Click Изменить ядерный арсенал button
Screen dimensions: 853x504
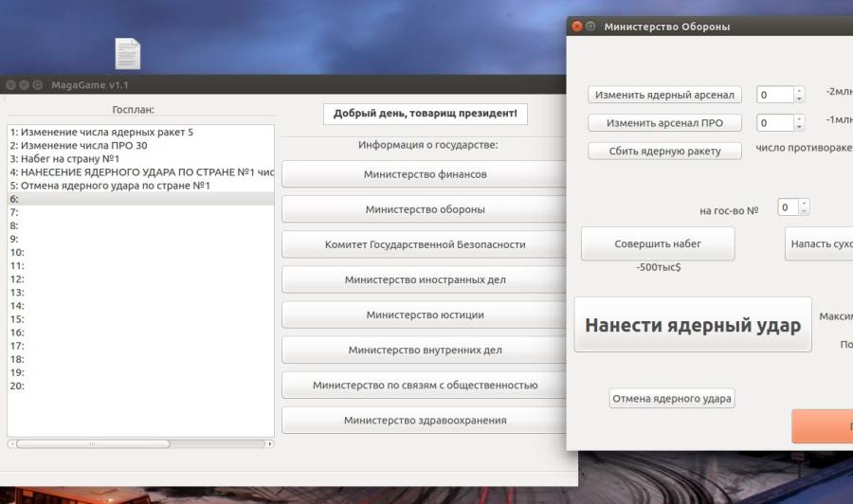(x=664, y=95)
